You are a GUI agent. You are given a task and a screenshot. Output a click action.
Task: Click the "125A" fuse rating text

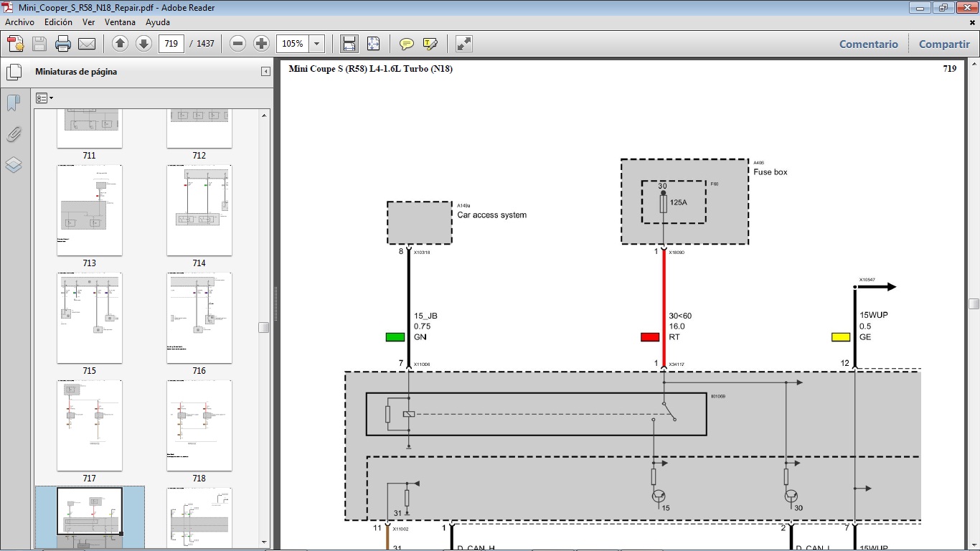click(679, 202)
